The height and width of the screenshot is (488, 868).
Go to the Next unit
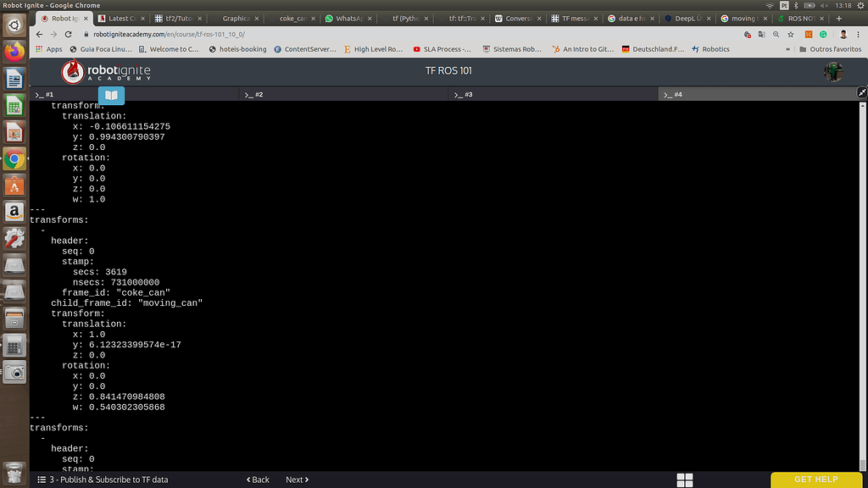(297, 480)
